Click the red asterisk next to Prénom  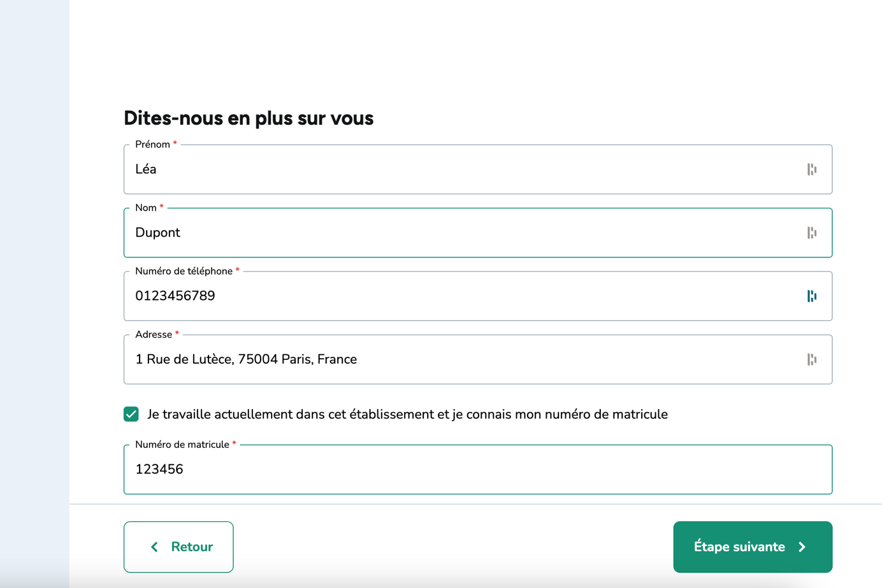pyautogui.click(x=175, y=144)
